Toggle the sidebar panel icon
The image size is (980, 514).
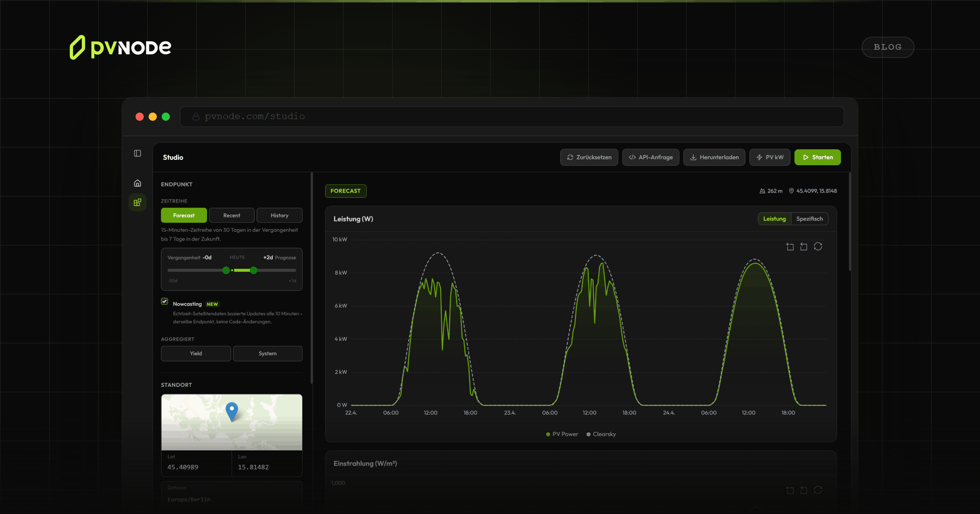coord(138,153)
